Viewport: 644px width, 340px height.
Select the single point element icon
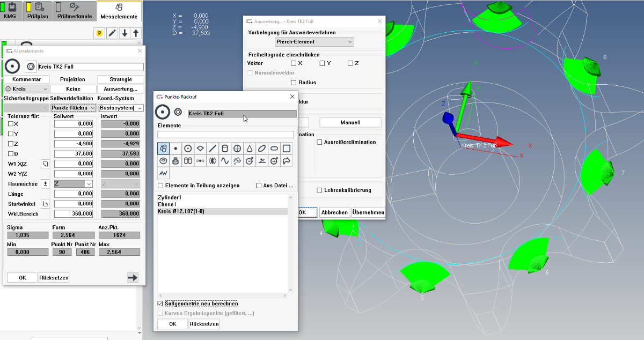pos(175,149)
